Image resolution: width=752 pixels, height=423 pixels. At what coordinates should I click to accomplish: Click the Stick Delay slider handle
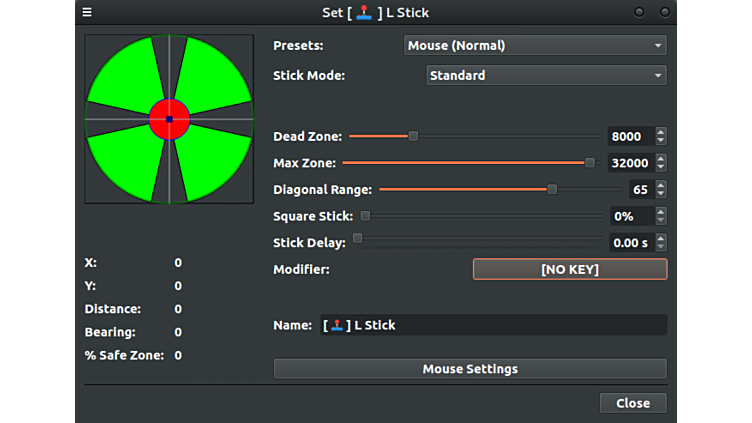(358, 239)
